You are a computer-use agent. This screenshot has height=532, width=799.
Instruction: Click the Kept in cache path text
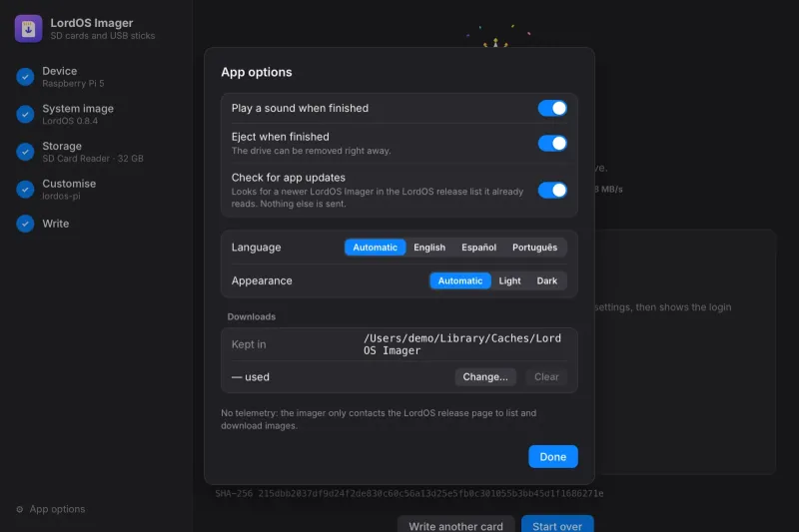coord(462,344)
